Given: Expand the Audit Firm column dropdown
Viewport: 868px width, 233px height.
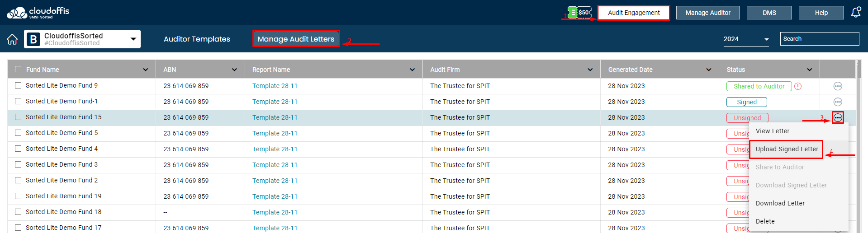Looking at the screenshot, I should pyautogui.click(x=590, y=70).
